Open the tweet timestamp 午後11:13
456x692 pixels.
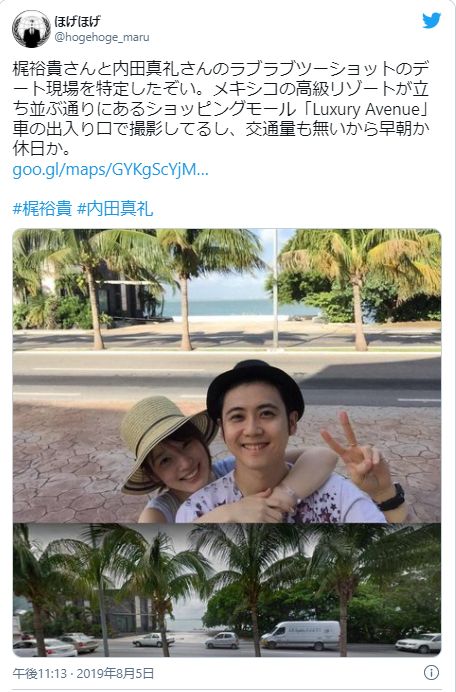click(40, 673)
